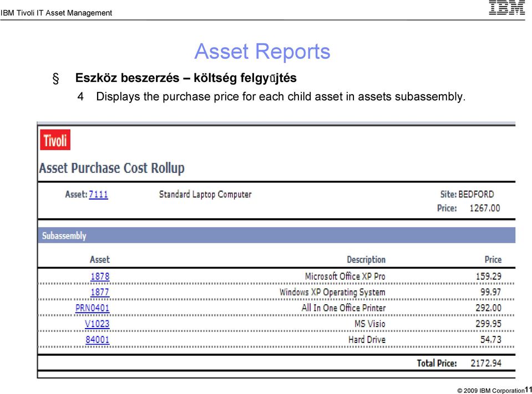
Task: Select price value 299.95
Action: tap(489, 324)
